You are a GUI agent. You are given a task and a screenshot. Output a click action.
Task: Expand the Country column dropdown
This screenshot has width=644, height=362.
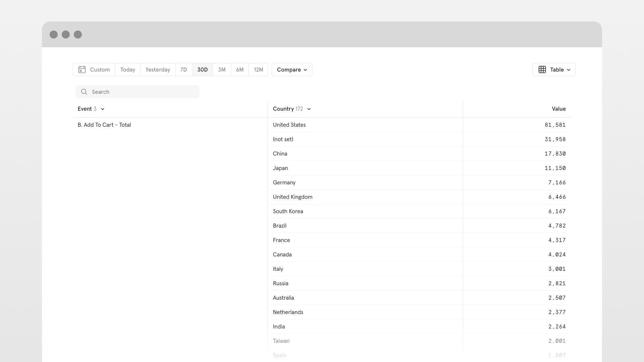coord(309,109)
